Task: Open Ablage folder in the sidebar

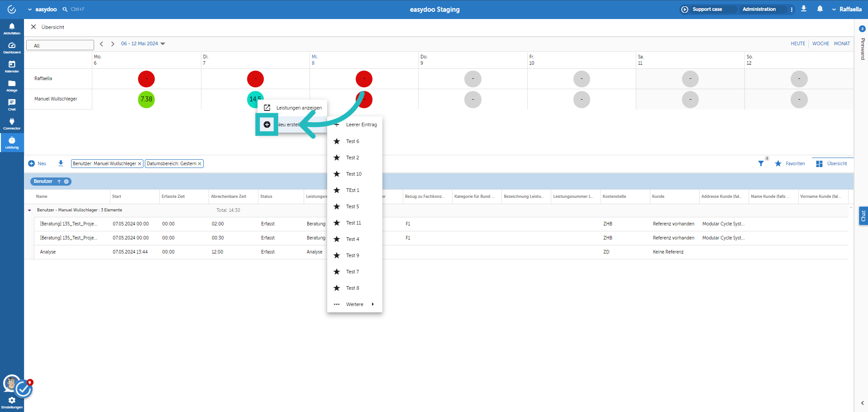Action: pos(12,86)
